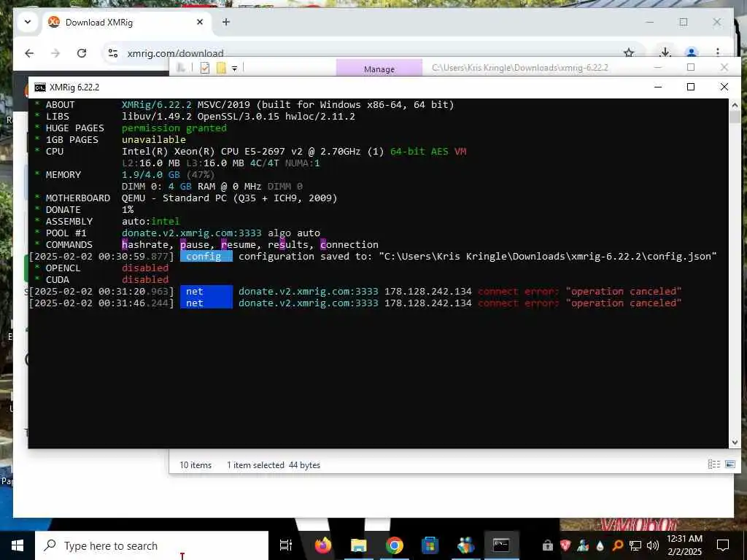Viewport: 747px width, 560px height.
Task: Switch to Chrome on the taskbar
Action: 394,545
